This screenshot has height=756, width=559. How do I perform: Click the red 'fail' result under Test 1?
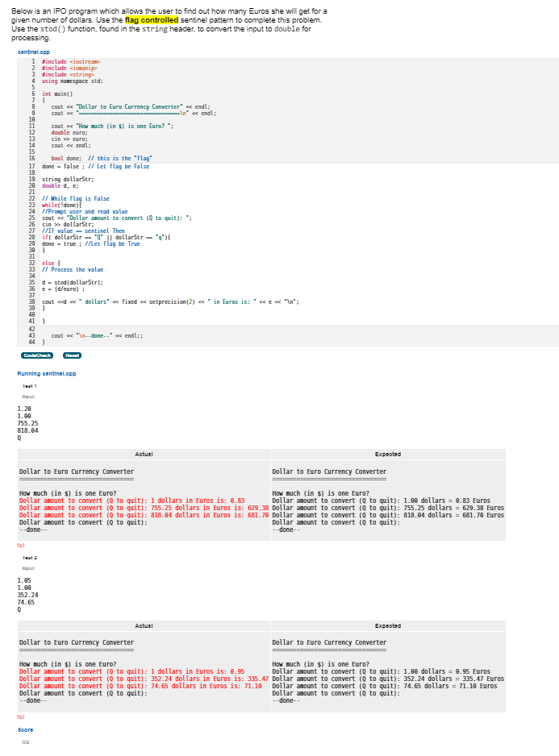click(x=21, y=546)
